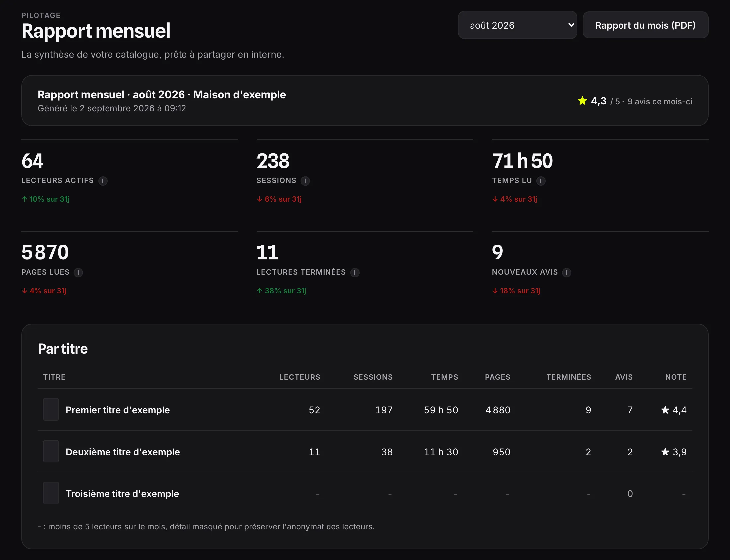Show info icon for Nouveaux avis
Image resolution: width=730 pixels, height=560 pixels.
[566, 273]
